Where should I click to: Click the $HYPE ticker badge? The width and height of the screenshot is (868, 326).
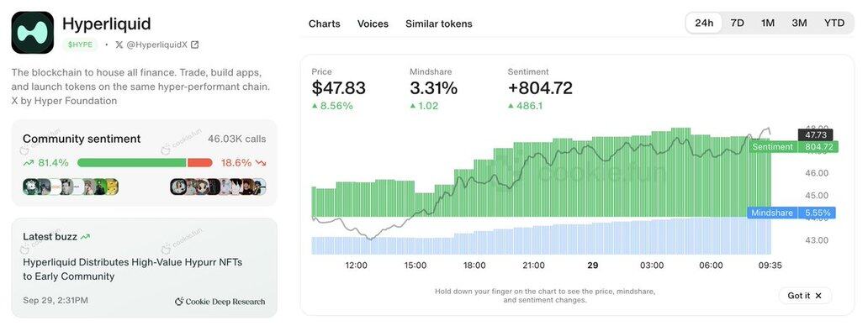click(80, 45)
